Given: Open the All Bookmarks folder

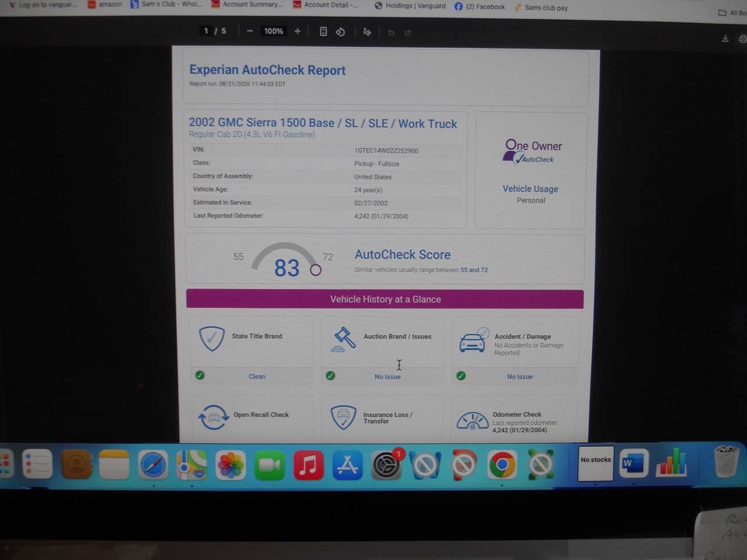Looking at the screenshot, I should click(732, 13).
